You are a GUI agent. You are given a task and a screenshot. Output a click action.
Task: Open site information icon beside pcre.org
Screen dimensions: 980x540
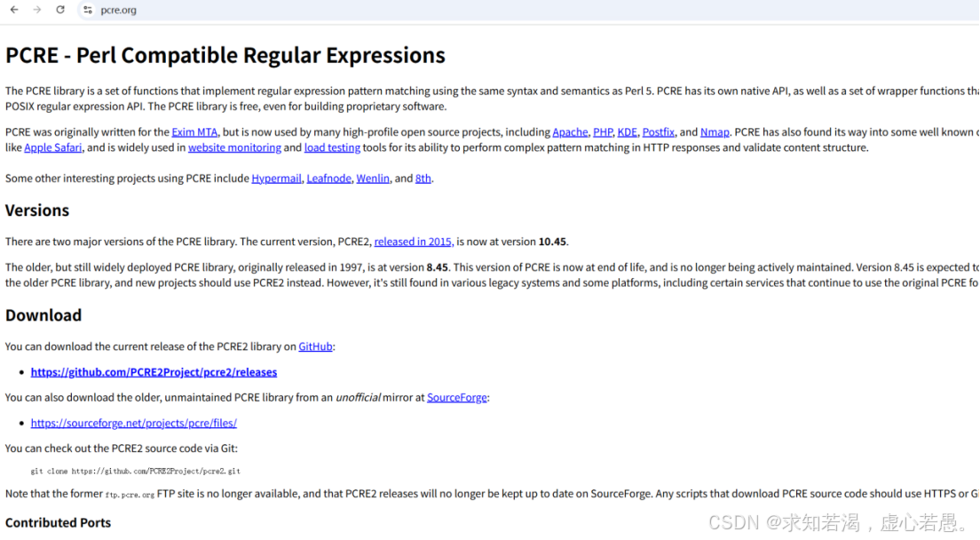88,10
